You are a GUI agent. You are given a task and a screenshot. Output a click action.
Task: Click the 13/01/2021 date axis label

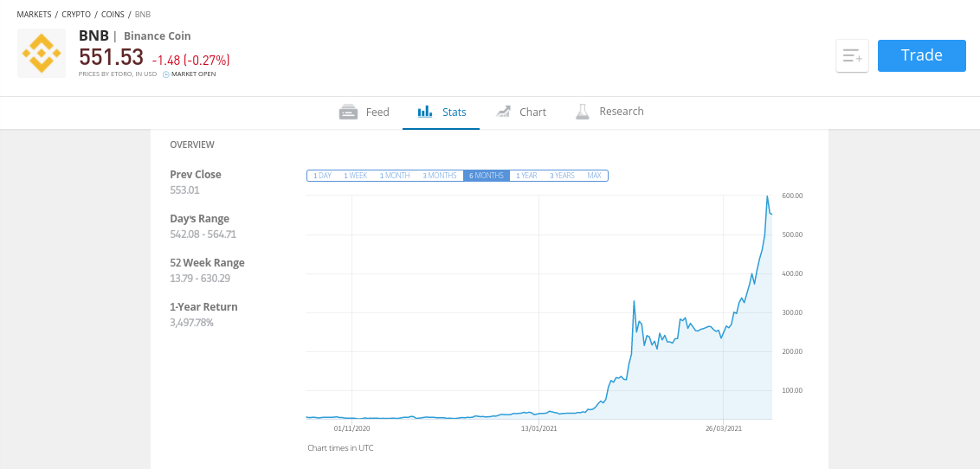click(538, 428)
